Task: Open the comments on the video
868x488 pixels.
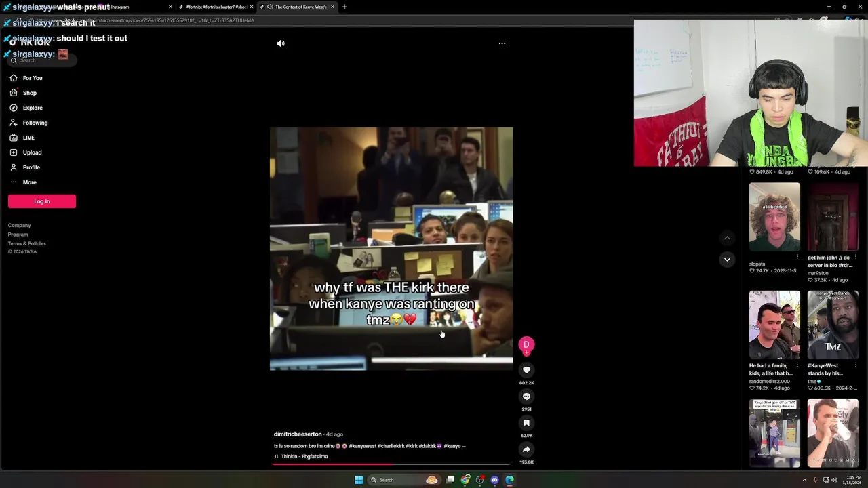Action: (x=526, y=396)
